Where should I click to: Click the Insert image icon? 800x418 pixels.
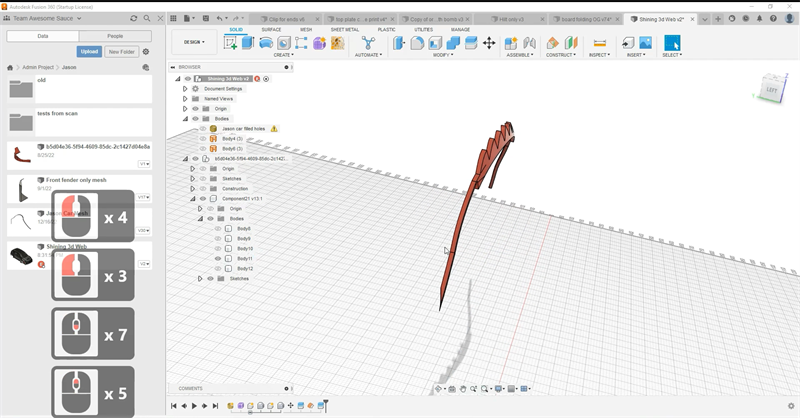[x=645, y=43]
